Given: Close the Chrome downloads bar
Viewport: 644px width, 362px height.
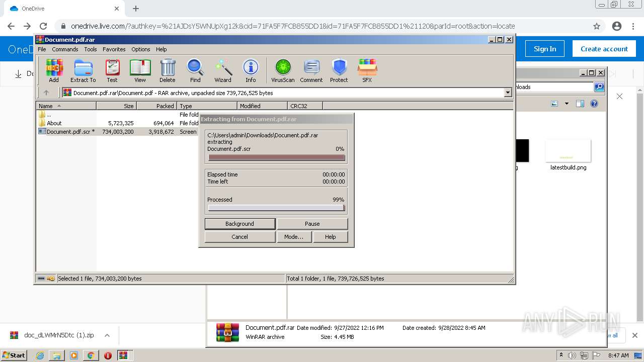Looking at the screenshot, I should coord(634,335).
